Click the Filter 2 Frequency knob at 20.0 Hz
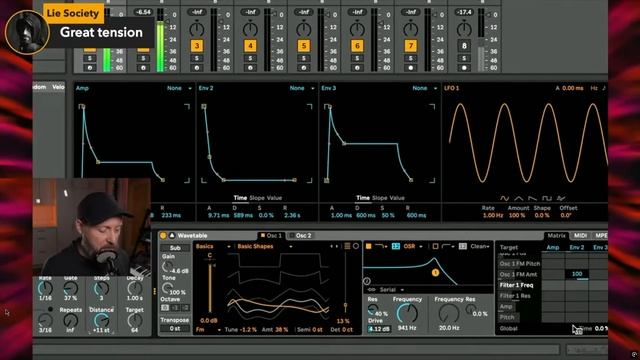 tap(449, 313)
